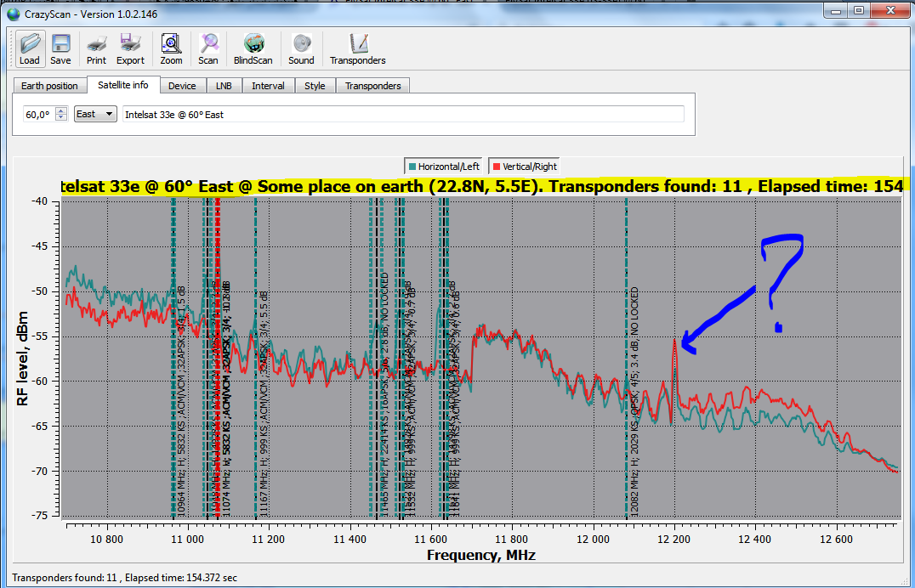
Task: Increase the orbital position value
Action: tap(60, 110)
